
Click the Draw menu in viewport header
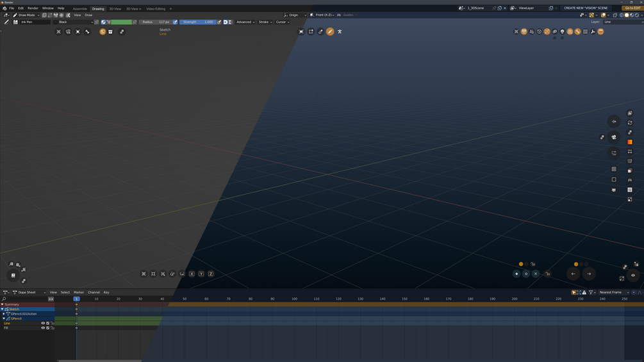[x=88, y=15]
